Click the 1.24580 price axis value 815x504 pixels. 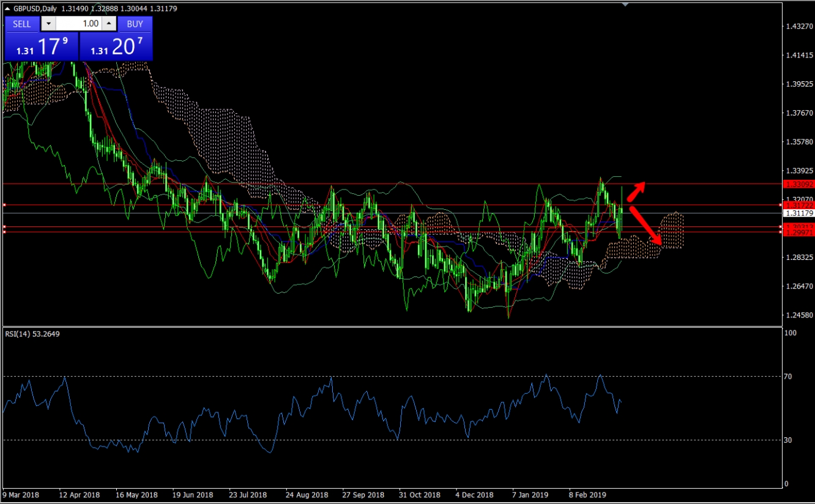pos(798,316)
